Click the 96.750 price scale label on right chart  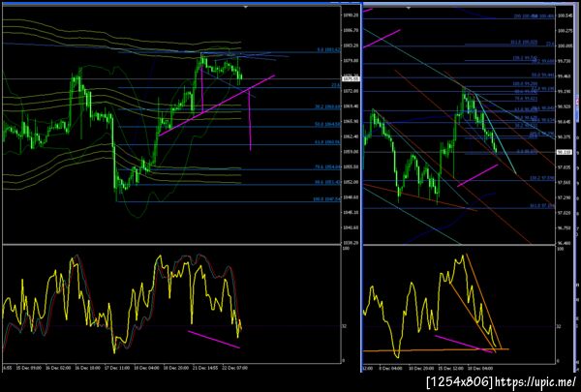(565, 228)
